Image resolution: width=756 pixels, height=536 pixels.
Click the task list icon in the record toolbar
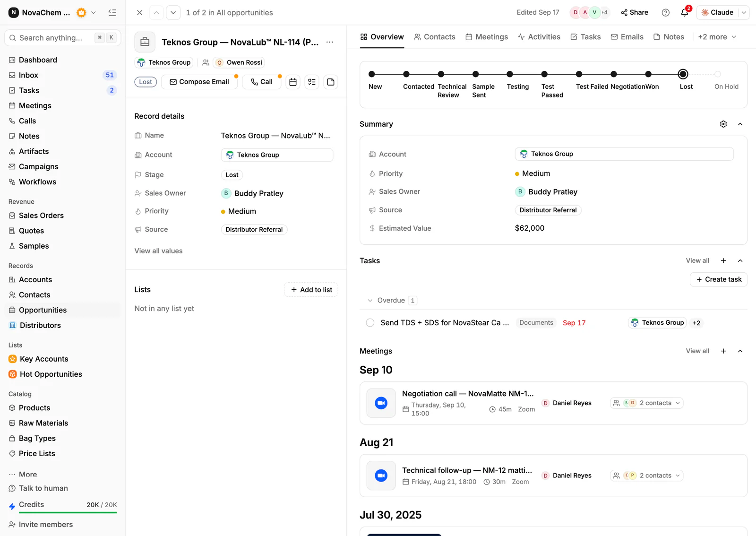(312, 82)
